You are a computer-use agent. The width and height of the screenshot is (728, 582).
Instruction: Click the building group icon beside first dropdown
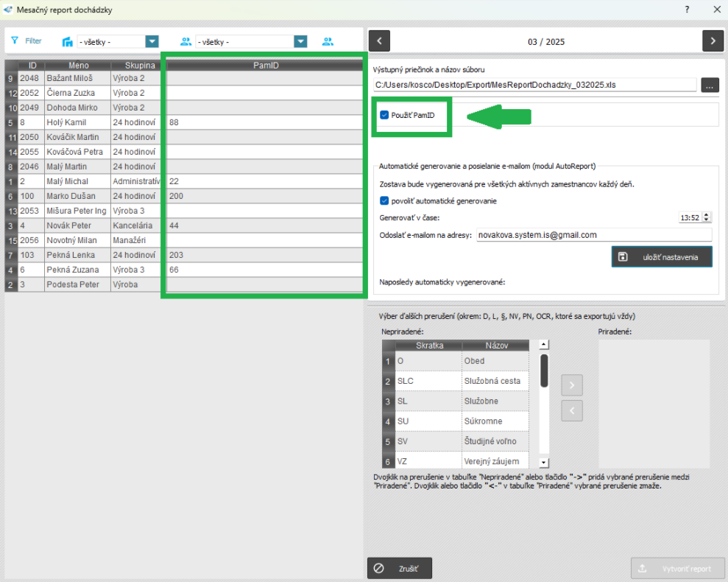click(x=68, y=42)
